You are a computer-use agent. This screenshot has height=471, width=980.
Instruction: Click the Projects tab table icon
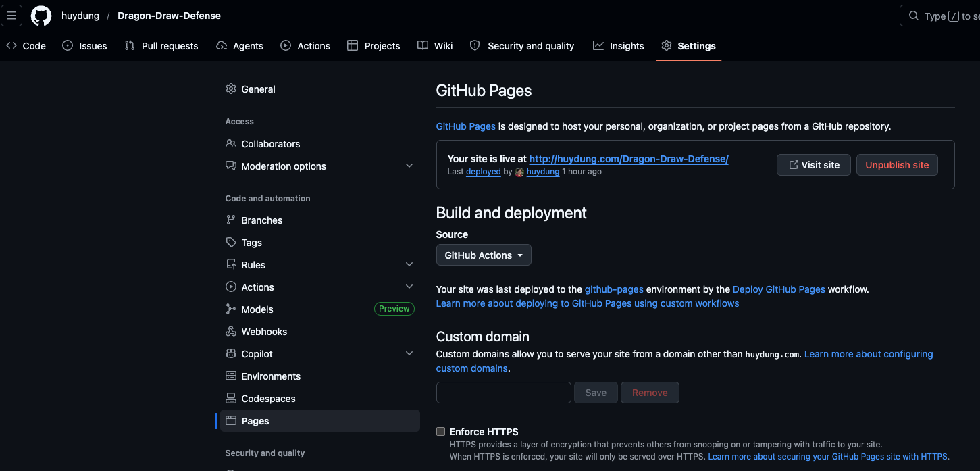pos(353,45)
